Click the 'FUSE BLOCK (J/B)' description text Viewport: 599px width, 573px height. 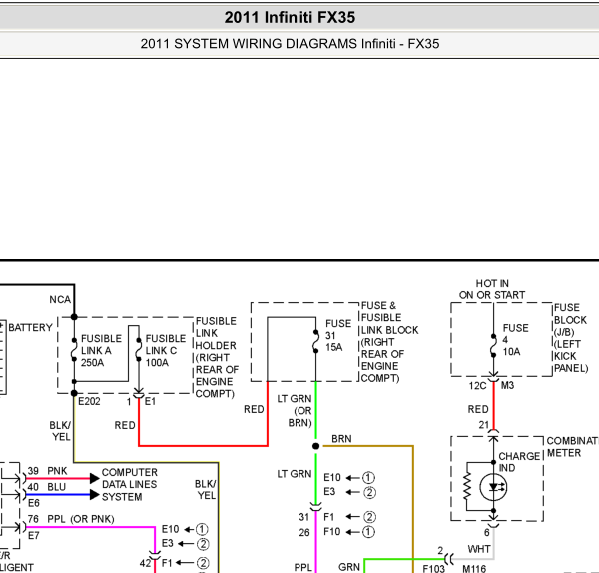point(571,338)
